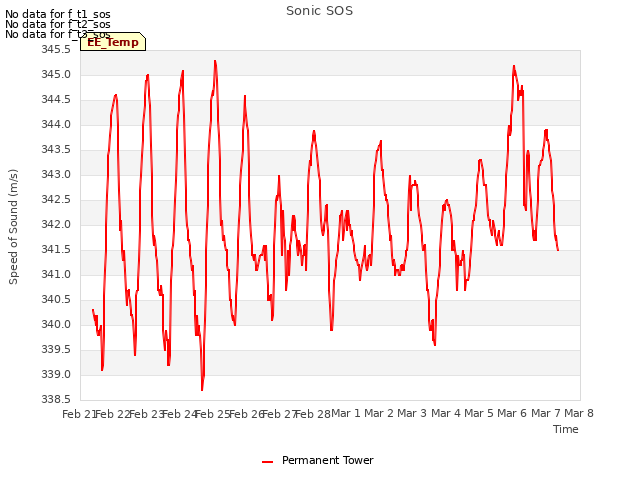Click the Speed of Sound (m/s) axis label
The image size is (640, 480).
click(x=13, y=227)
